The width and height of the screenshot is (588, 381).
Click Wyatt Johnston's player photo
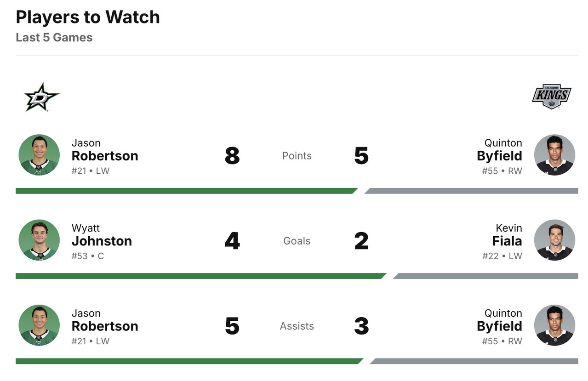tap(39, 240)
